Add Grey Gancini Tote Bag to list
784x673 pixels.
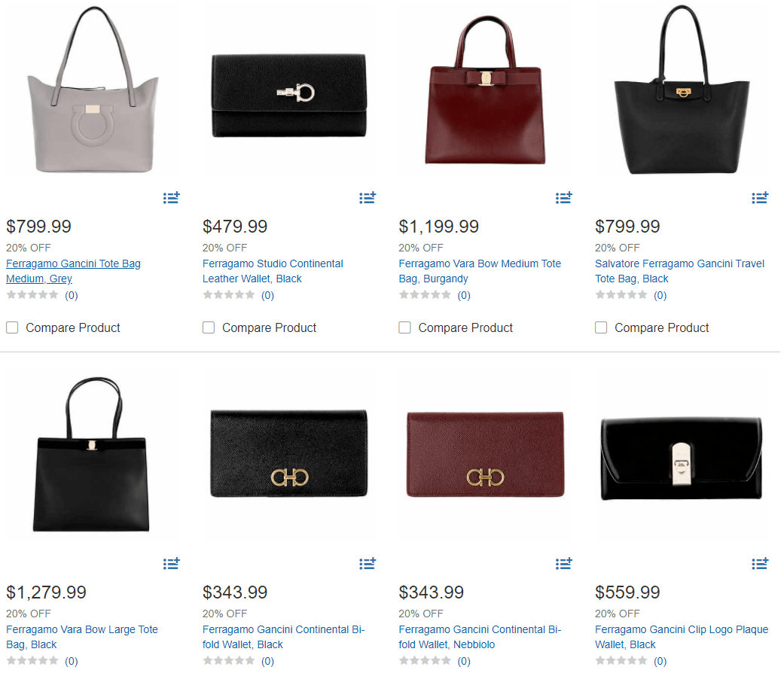pos(172,198)
